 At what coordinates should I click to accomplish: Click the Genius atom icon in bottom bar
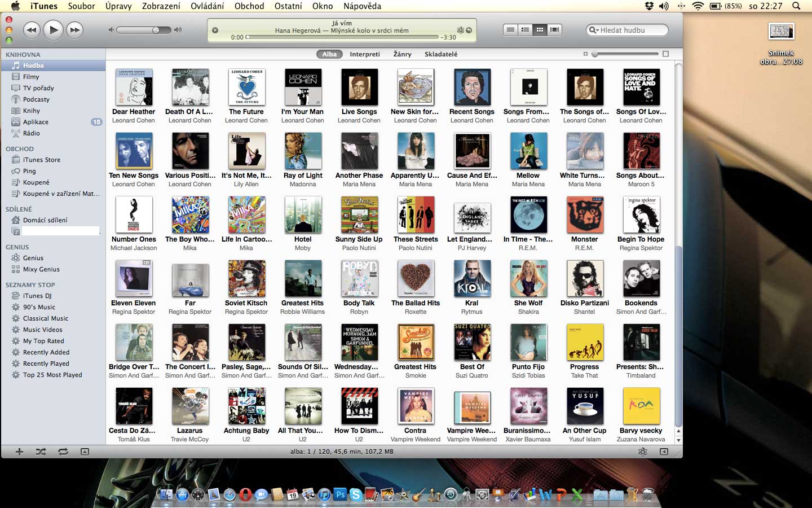[642, 452]
